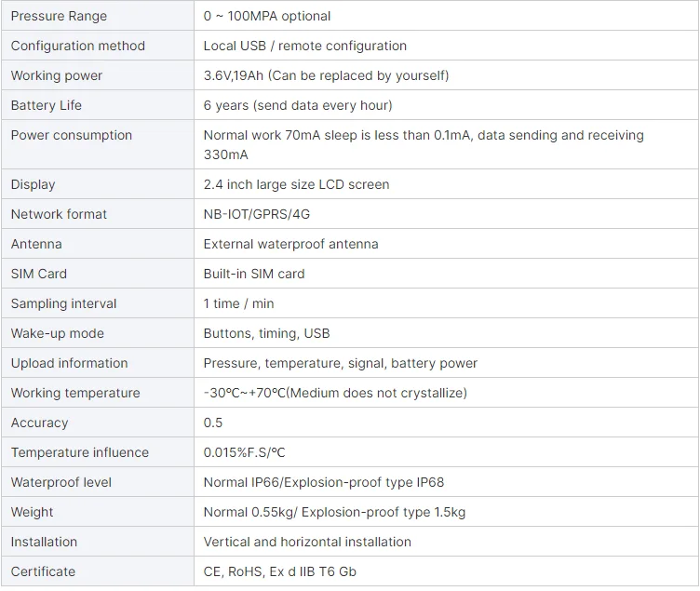Click the '6 years (send data every hour)' value
Viewport: 700px width, 591px height.
[x=298, y=105]
